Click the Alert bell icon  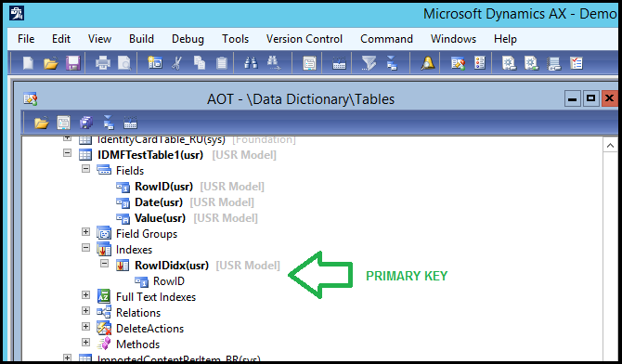pyautogui.click(x=428, y=63)
